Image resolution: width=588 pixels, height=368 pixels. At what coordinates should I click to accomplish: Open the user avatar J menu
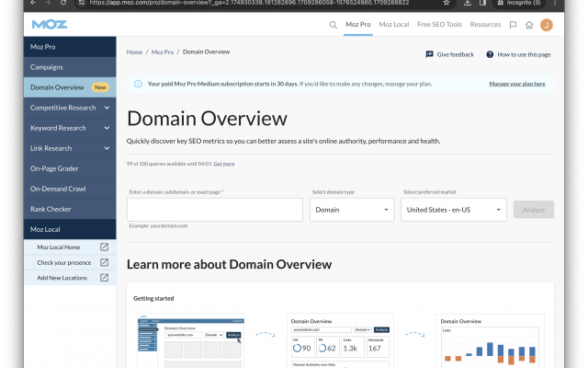[x=547, y=25]
